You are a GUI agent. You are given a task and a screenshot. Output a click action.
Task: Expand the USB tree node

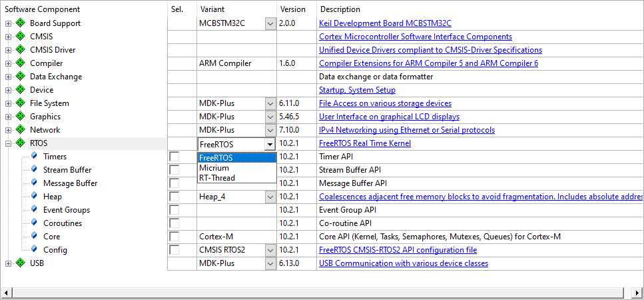[8, 263]
